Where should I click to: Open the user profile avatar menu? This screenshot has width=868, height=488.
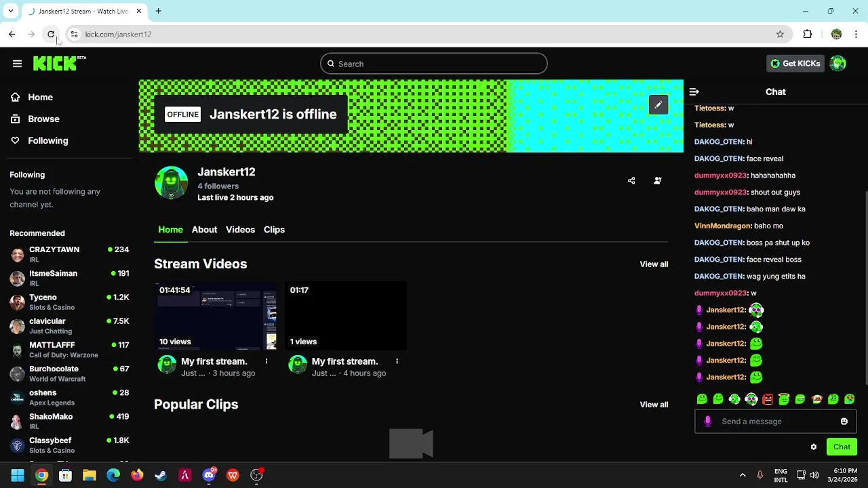(x=838, y=64)
